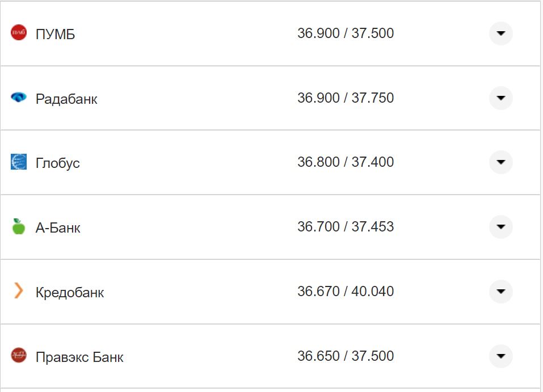The height and width of the screenshot is (392, 543).
Task: Click the А-Банк green apple icon
Action: [19, 227]
